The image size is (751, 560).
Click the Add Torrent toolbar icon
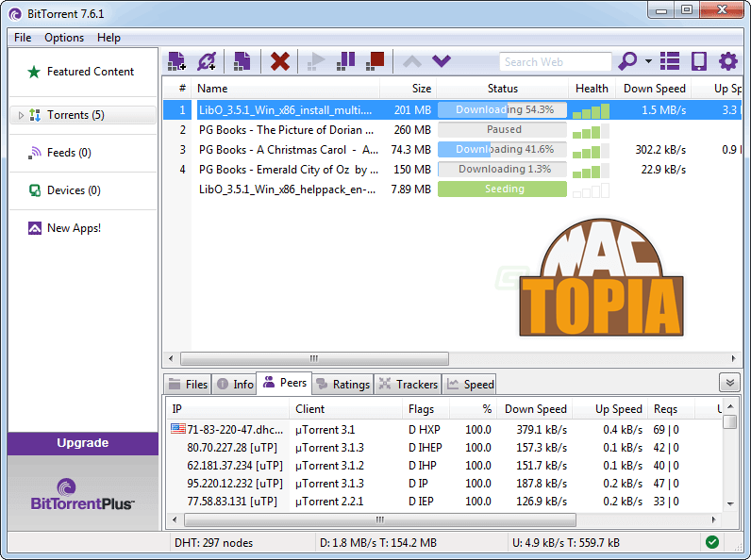tap(176, 61)
